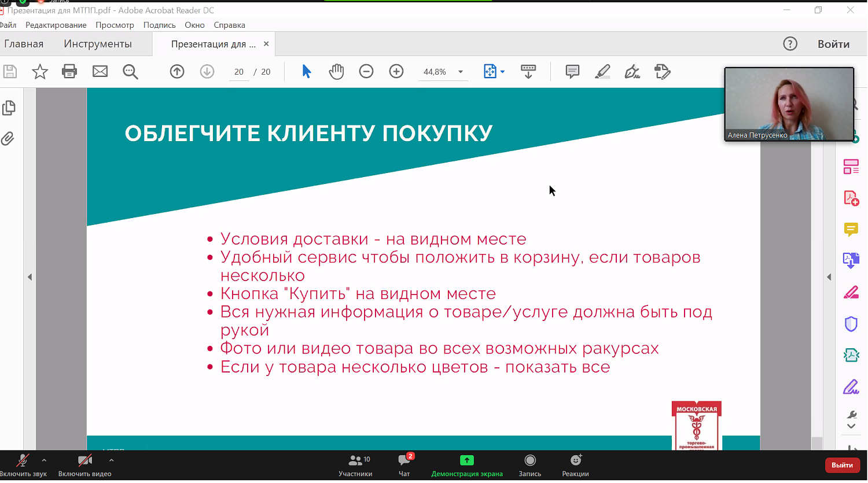Open Create PDF tool in right pane
This screenshot has height=483, width=868.
coord(851,198)
